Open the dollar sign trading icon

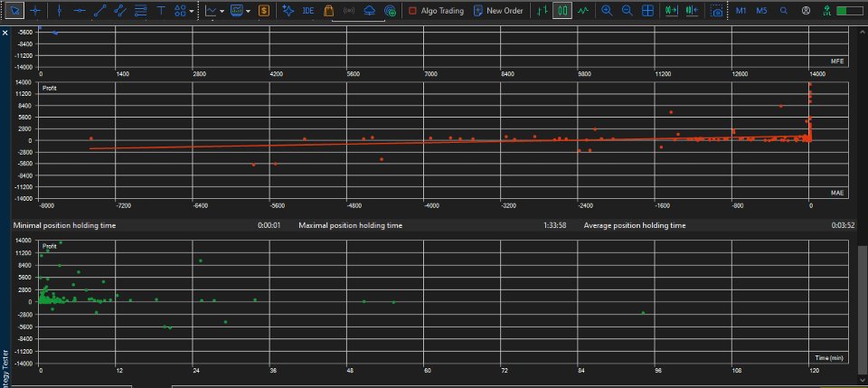264,11
